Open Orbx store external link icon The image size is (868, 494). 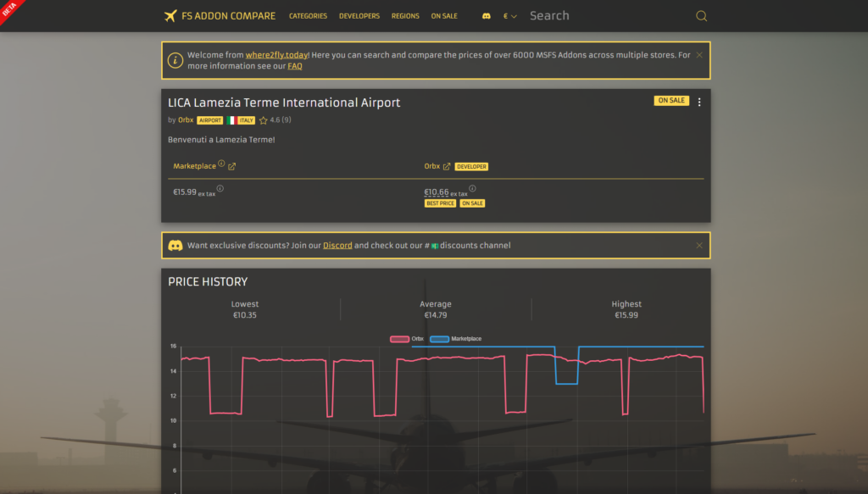[x=447, y=167]
